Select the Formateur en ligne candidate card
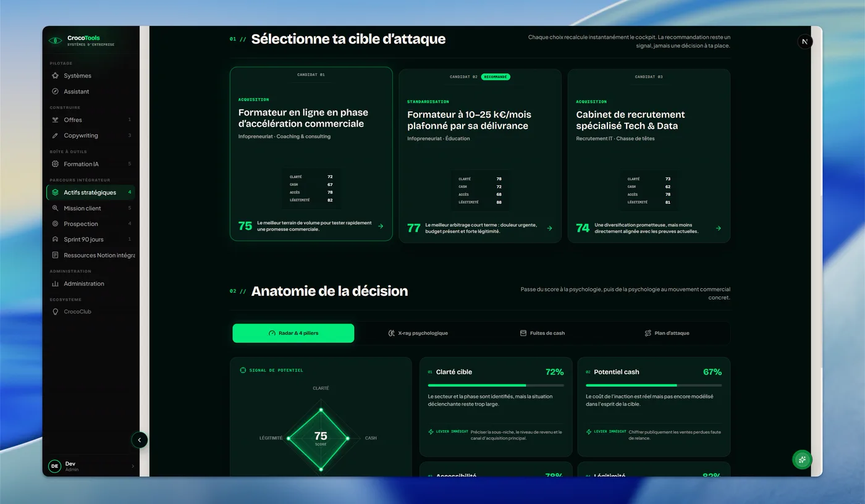This screenshot has height=504, width=865. pyautogui.click(x=311, y=154)
